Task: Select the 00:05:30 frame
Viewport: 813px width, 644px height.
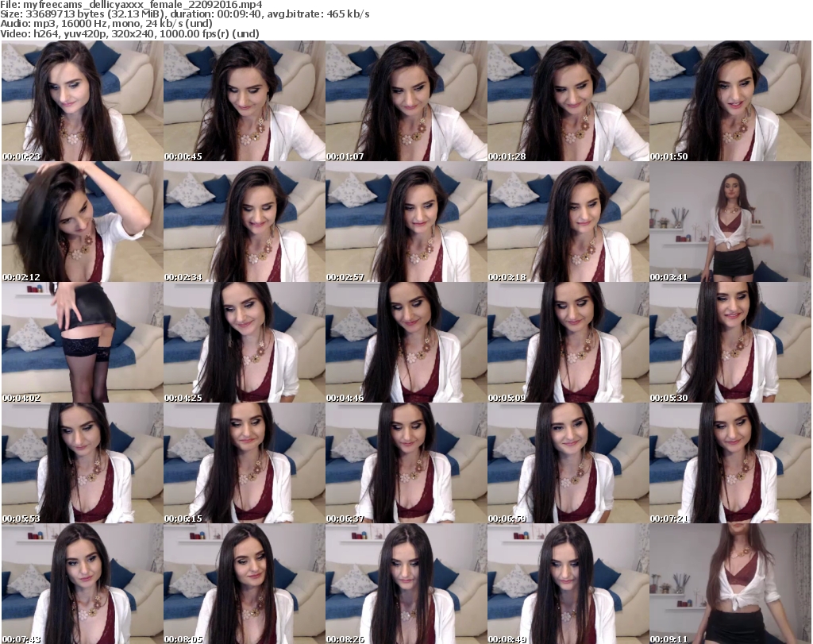Action: pos(730,342)
